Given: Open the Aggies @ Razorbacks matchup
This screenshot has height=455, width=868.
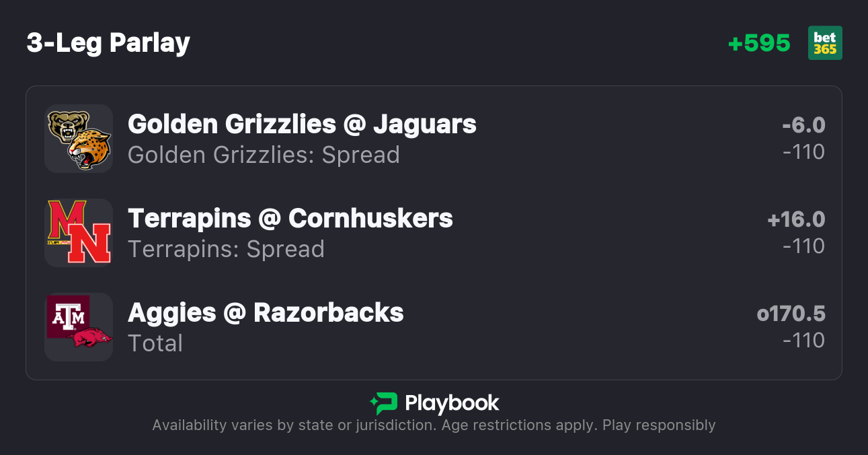Looking at the screenshot, I should click(x=266, y=313).
